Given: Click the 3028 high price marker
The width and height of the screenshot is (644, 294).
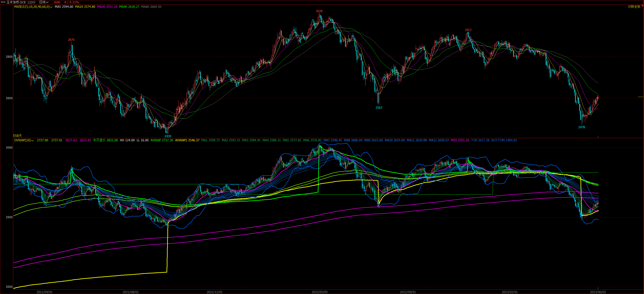Looking at the screenshot, I should (x=319, y=11).
